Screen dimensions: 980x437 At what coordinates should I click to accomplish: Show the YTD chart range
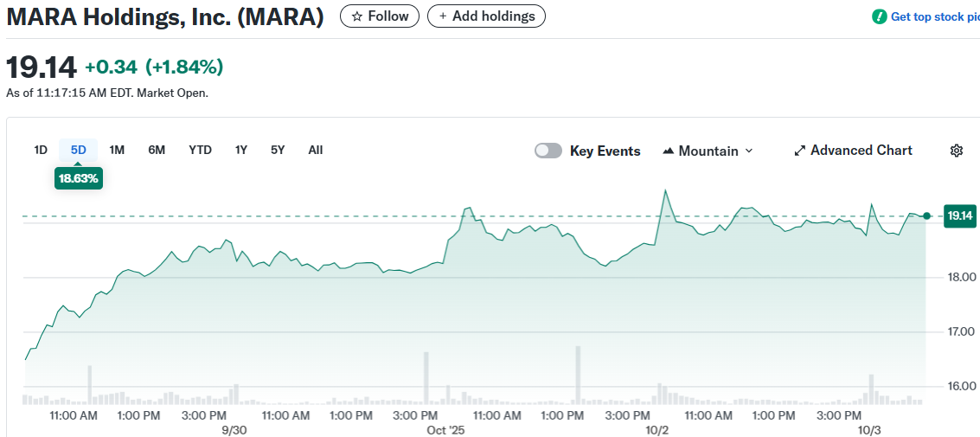200,150
